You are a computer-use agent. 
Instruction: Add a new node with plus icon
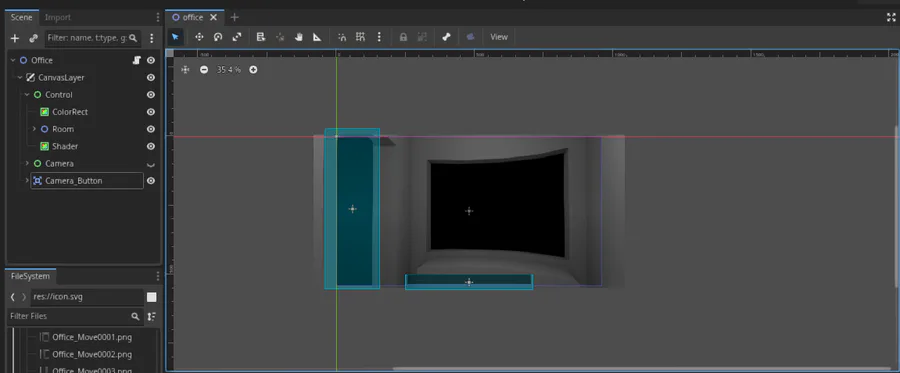point(15,38)
